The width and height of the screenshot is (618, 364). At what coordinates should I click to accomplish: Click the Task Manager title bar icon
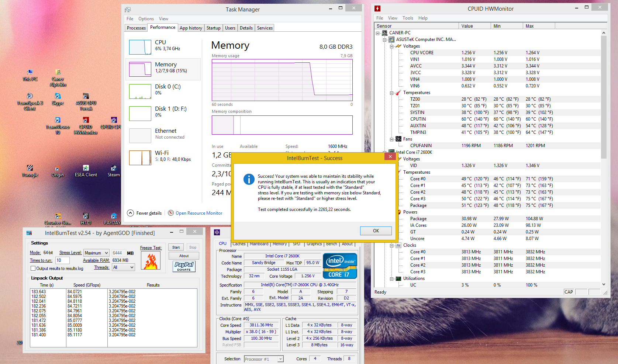[127, 10]
